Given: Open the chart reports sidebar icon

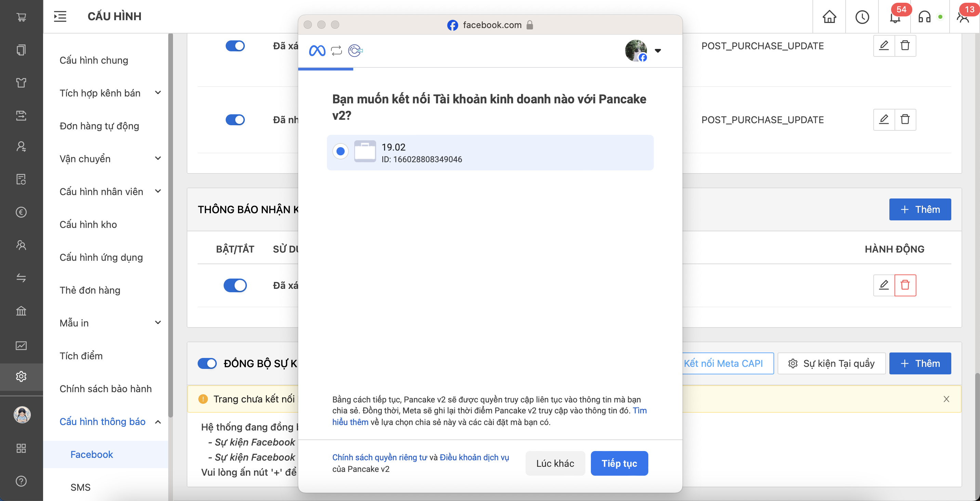Looking at the screenshot, I should click(21, 345).
